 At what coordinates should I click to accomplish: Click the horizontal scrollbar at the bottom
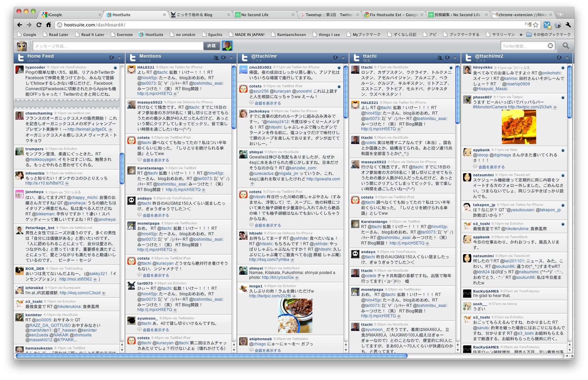click(211, 356)
